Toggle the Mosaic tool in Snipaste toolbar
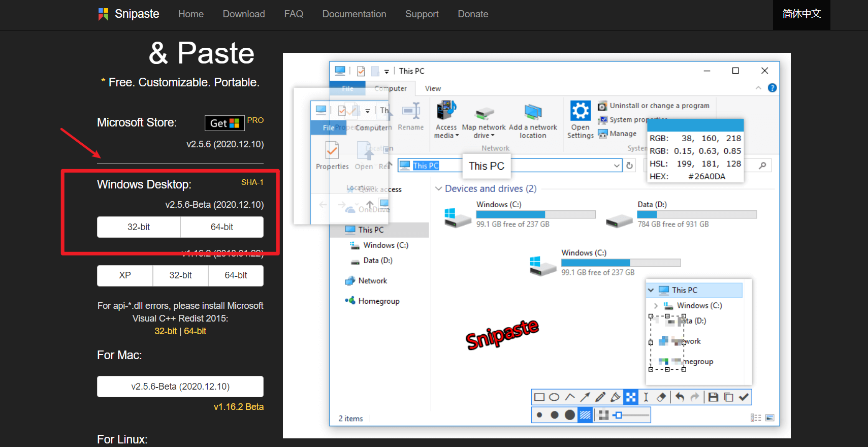Screen dimensions: 868x447 pyautogui.click(x=631, y=397)
